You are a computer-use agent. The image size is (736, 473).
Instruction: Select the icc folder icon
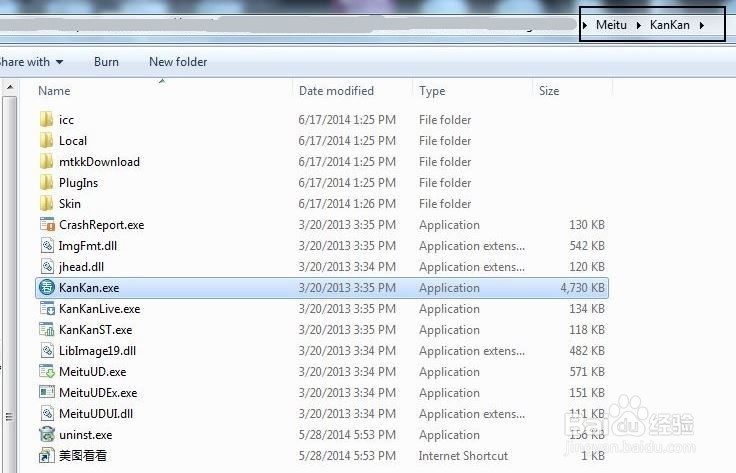pyautogui.click(x=46, y=120)
